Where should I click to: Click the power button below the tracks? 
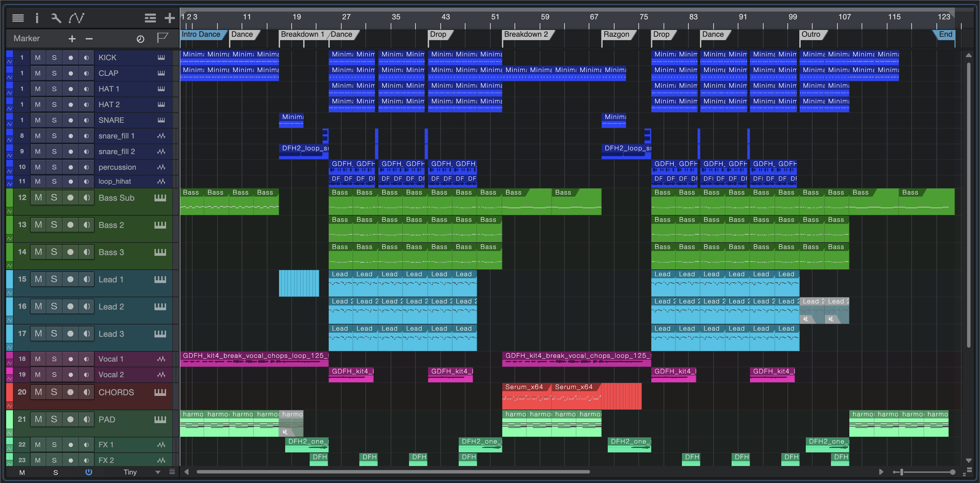[x=88, y=472]
